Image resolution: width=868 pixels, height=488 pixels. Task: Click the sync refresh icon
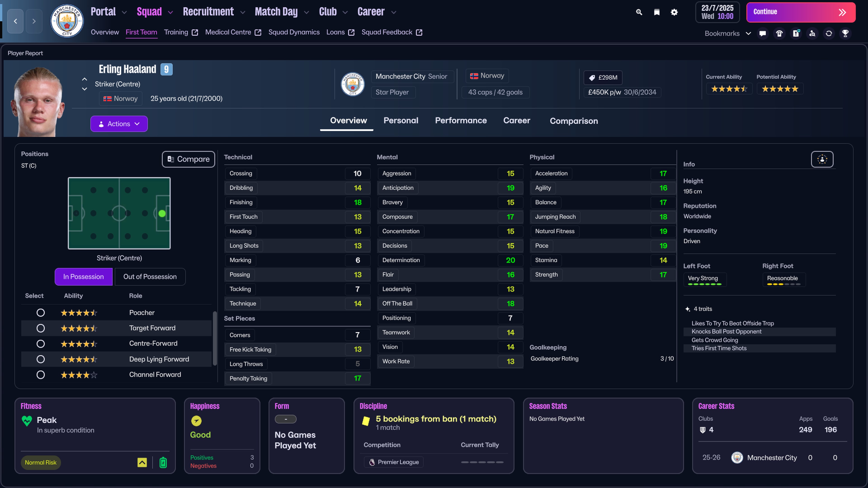pos(829,33)
